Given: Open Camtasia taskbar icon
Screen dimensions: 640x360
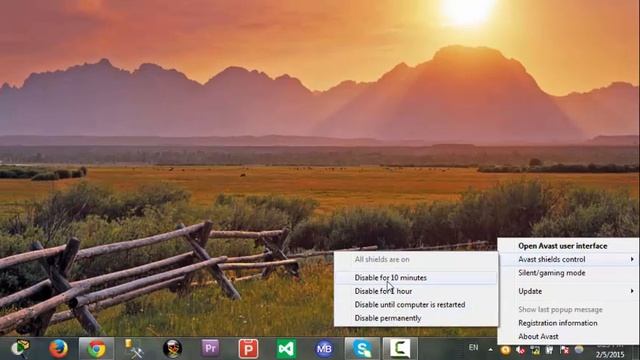Looking at the screenshot, I should (400, 349).
